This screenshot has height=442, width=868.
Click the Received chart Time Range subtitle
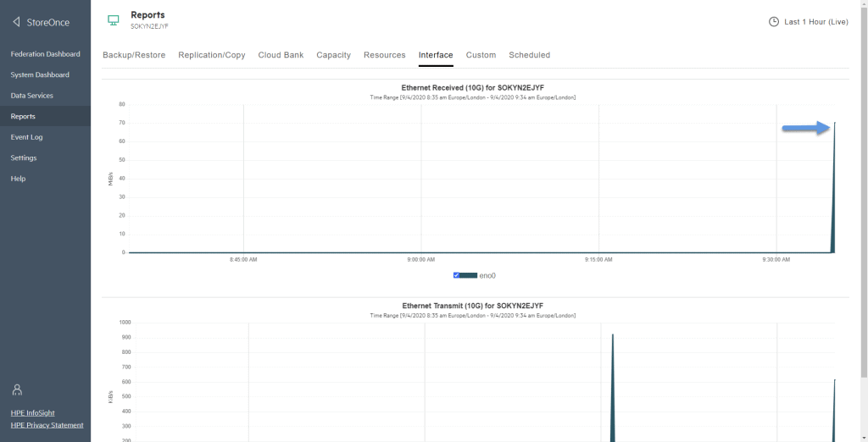point(473,97)
